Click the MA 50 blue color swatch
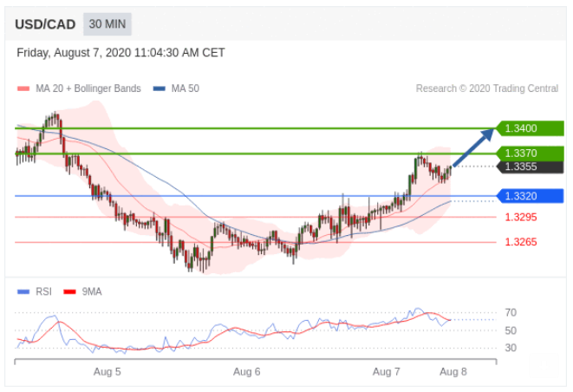 pyautogui.click(x=160, y=88)
